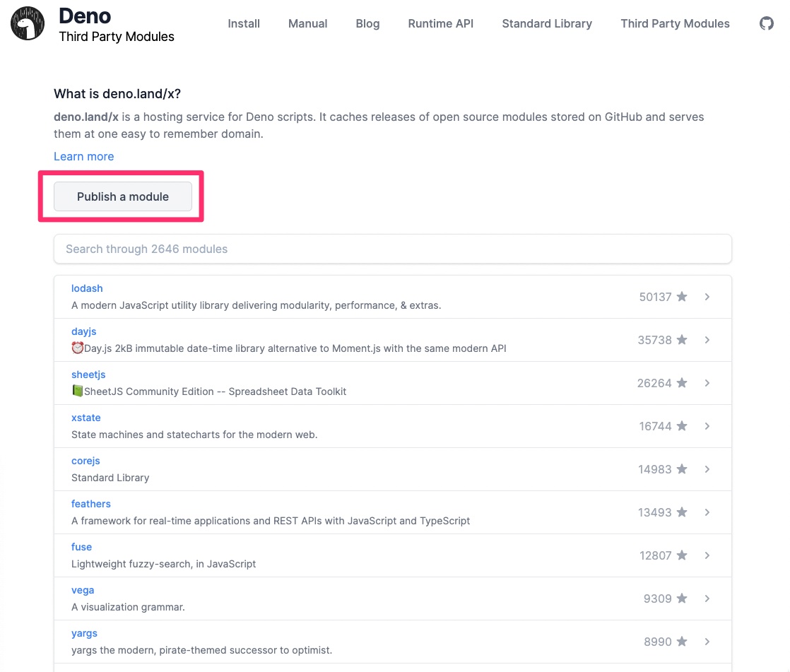This screenshot has width=790, height=672.
Task: Click the star icon beside 8990
Action: point(682,641)
